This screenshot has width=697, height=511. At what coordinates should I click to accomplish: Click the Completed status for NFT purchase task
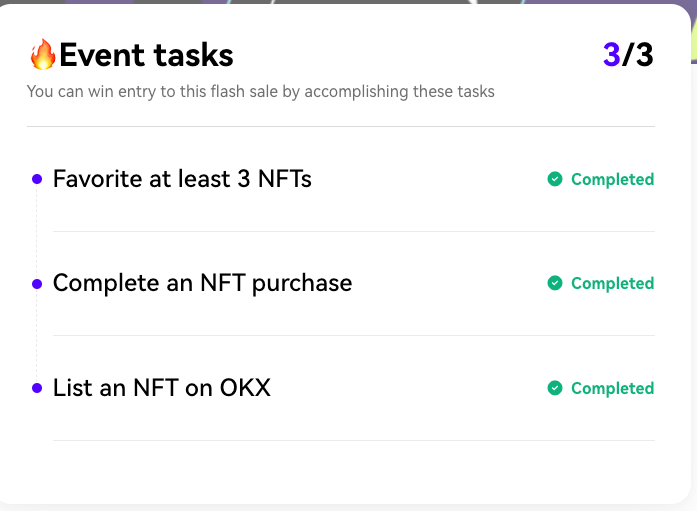pos(612,284)
